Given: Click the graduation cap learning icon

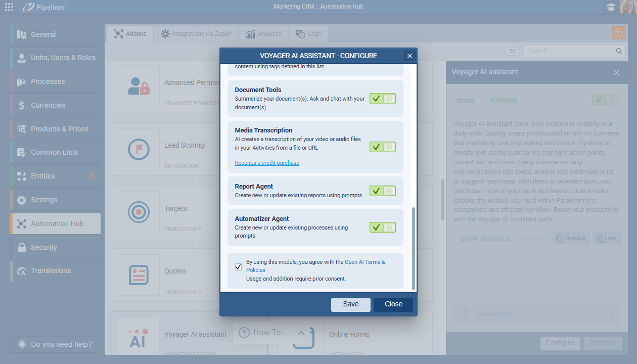Looking at the screenshot, I should [611, 7].
